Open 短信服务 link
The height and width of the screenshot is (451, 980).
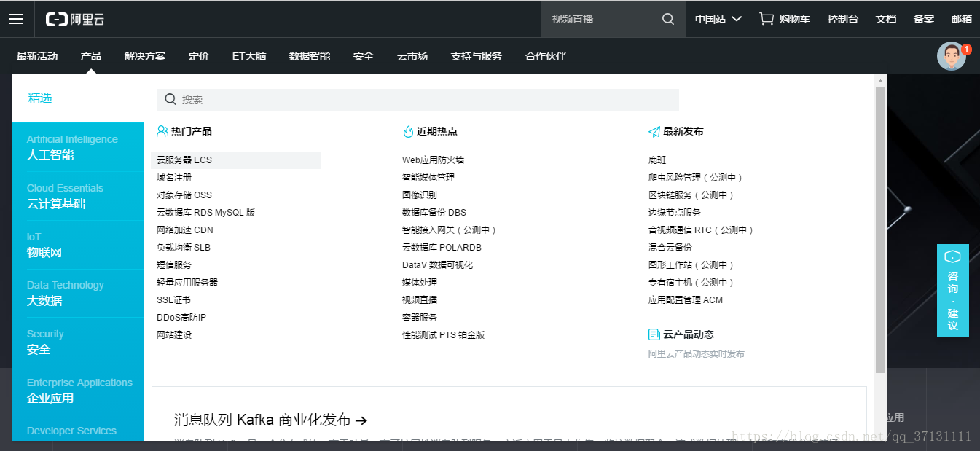tap(174, 265)
